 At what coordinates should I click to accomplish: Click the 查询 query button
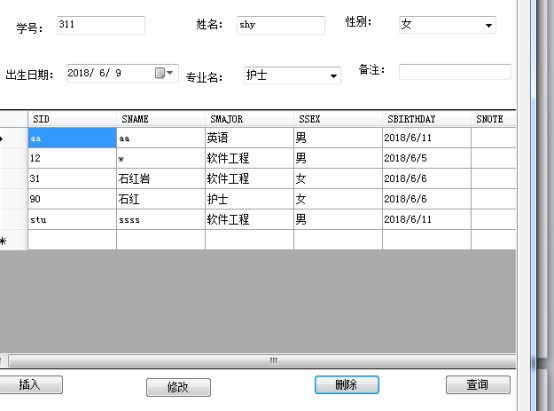(x=478, y=384)
